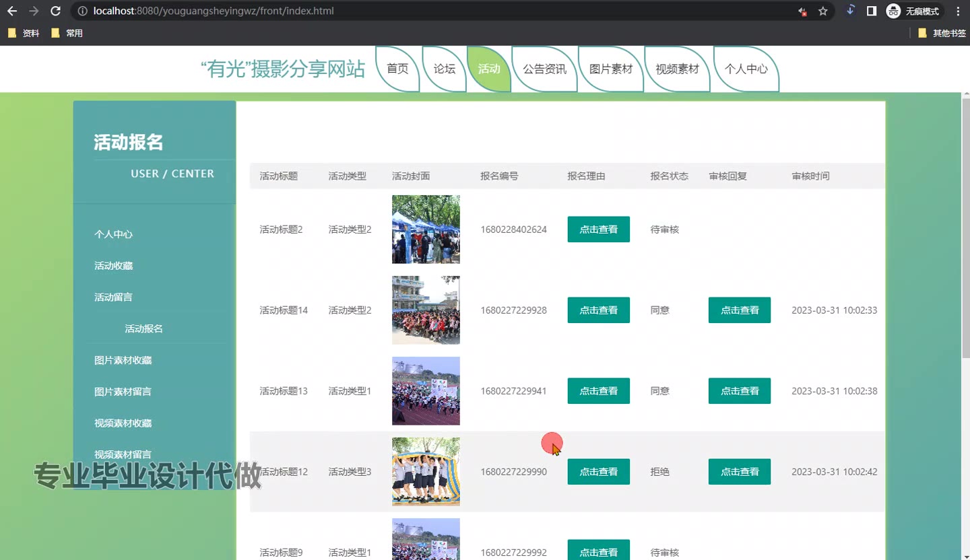This screenshot has width=970, height=560.
Task: Open the 个人中心 navigation tab
Action: point(746,69)
